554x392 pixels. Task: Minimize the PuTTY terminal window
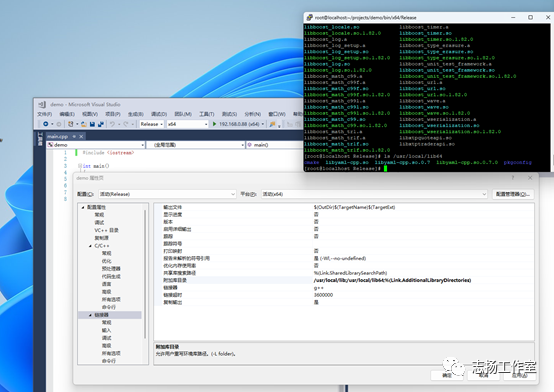pyautogui.click(x=513, y=17)
